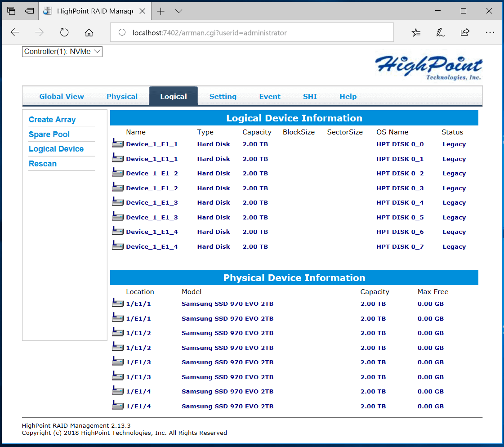
Task: Click OS name HPT DISK 0_6
Action: [x=400, y=232]
